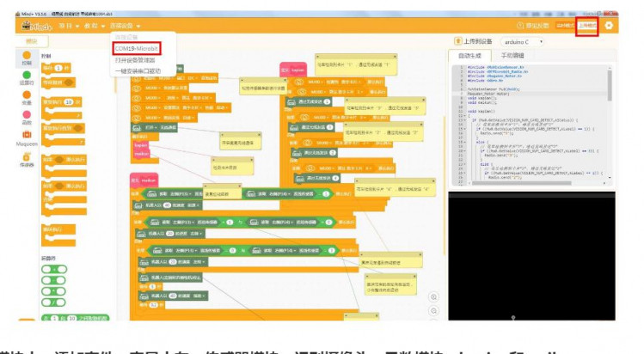Viewport: 644px width, 354px height.
Task: Open the settings gear icon
Action: 609,26
